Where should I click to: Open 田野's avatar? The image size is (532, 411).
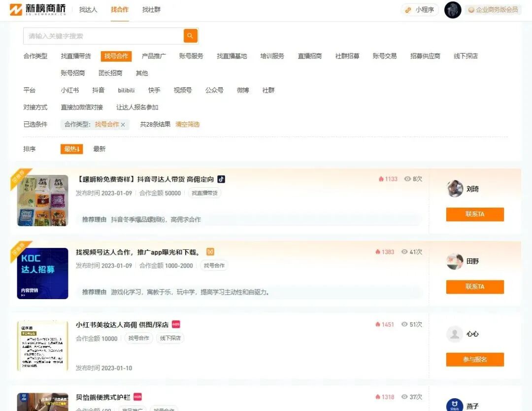coord(455,261)
